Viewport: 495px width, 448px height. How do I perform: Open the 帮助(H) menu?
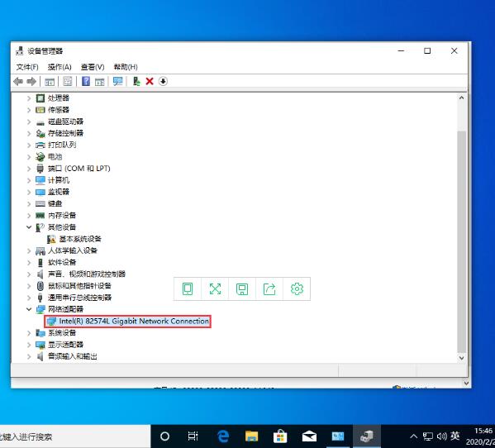[x=126, y=67]
